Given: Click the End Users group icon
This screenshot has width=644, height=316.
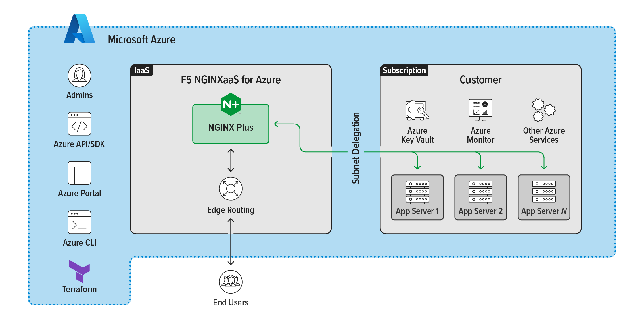Looking at the screenshot, I should pyautogui.click(x=231, y=282).
